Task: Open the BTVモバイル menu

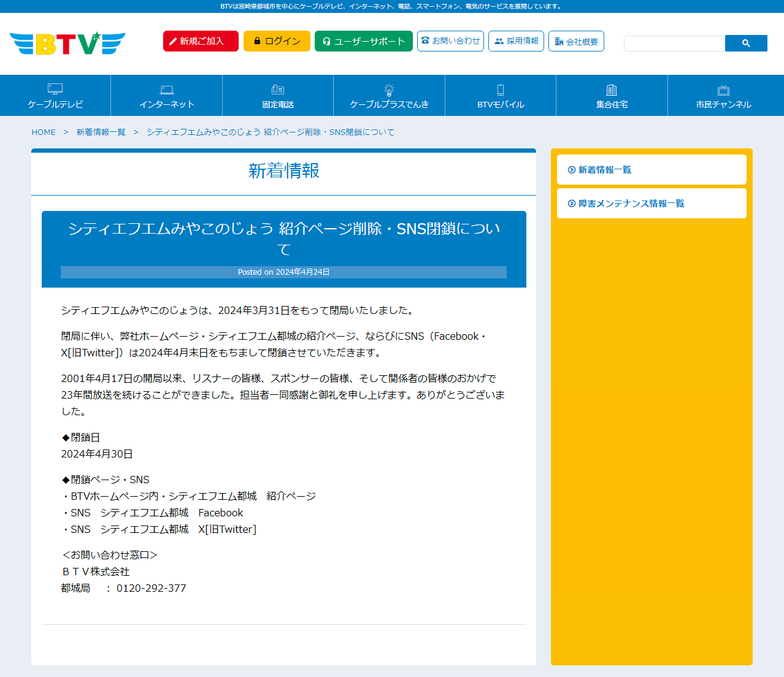Action: point(501,96)
